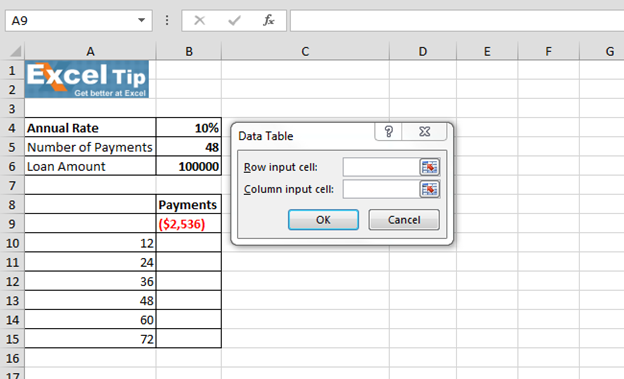Screen dimensions: 624x379
Task: Select the Loan Amount label cell
Action: 90,166
